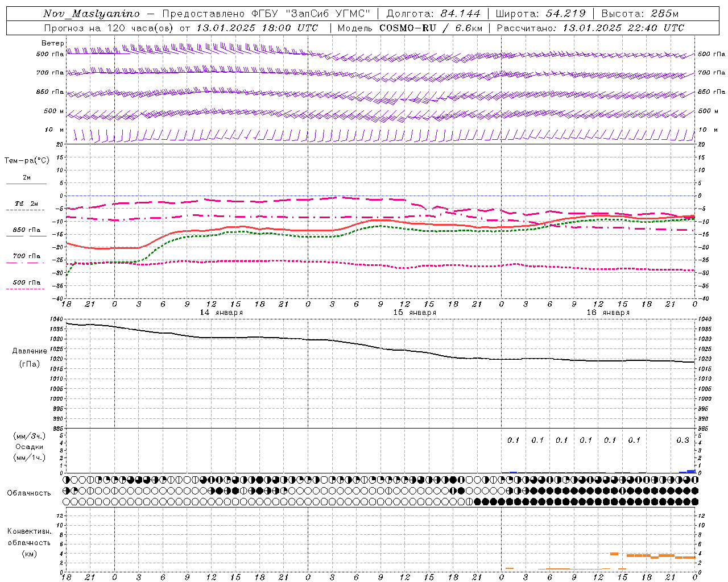Click the forecast start text 13.01.2025 18:00 UTC
This screenshot has width=728, height=582.
[257, 28]
